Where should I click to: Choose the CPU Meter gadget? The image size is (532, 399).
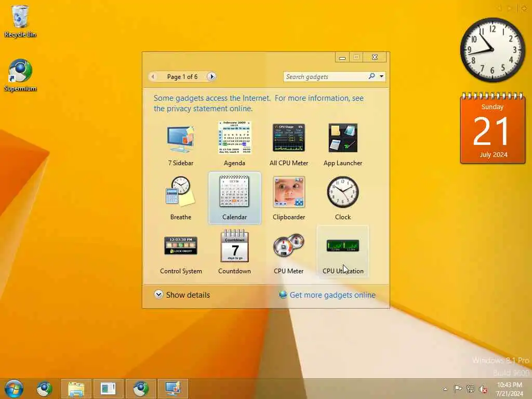pos(289,252)
